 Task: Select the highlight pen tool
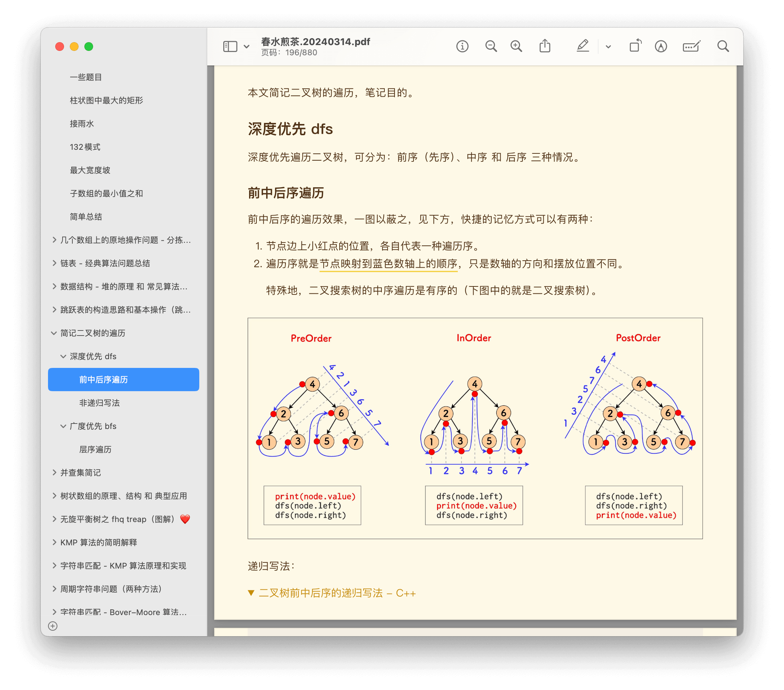click(582, 46)
